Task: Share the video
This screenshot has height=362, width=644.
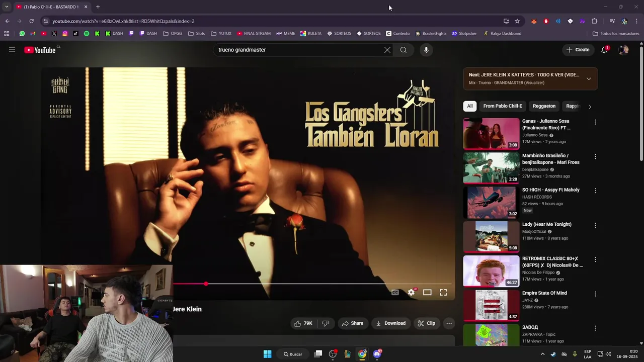Action: (353, 323)
